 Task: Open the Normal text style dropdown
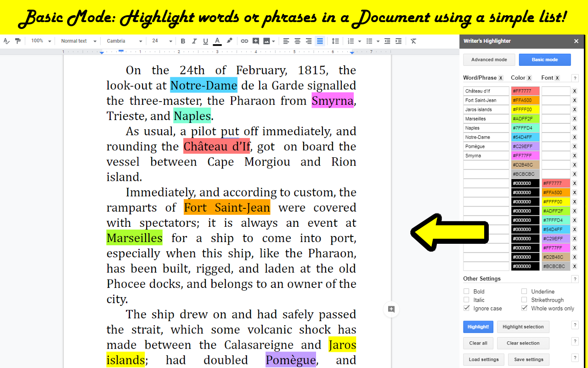(x=79, y=41)
